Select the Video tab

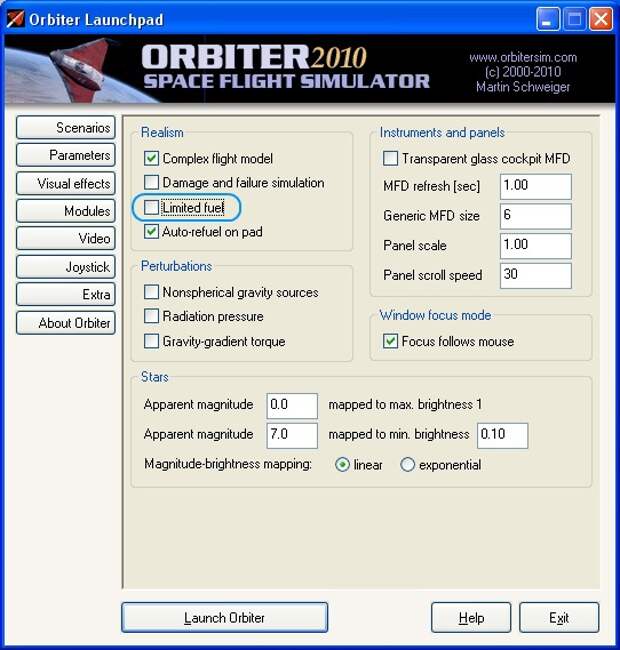click(x=66, y=239)
